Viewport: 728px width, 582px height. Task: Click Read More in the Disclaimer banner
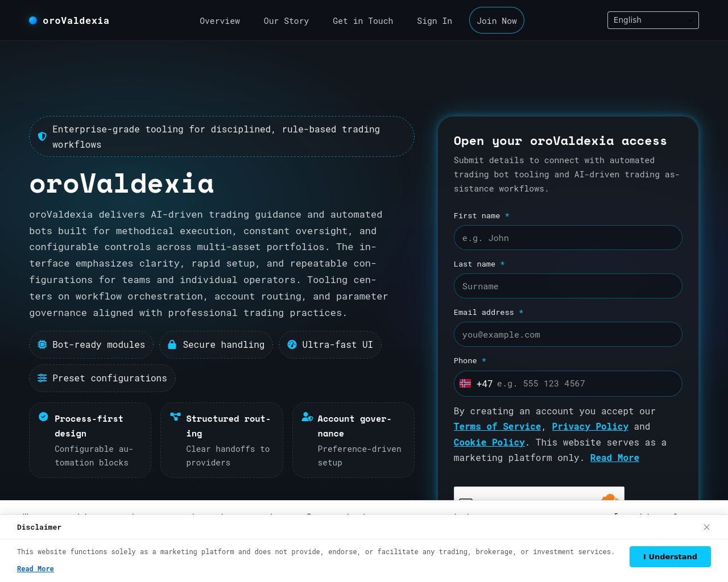coord(35,569)
